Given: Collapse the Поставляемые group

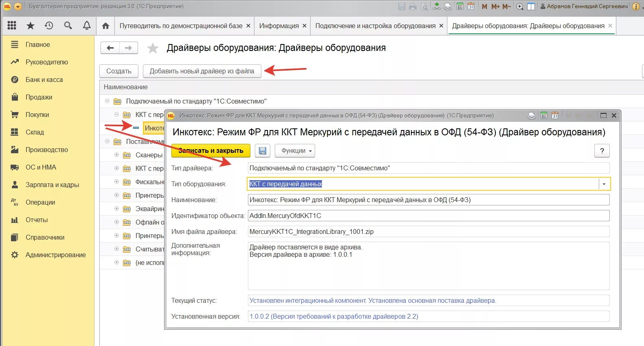Looking at the screenshot, I should tap(107, 141).
